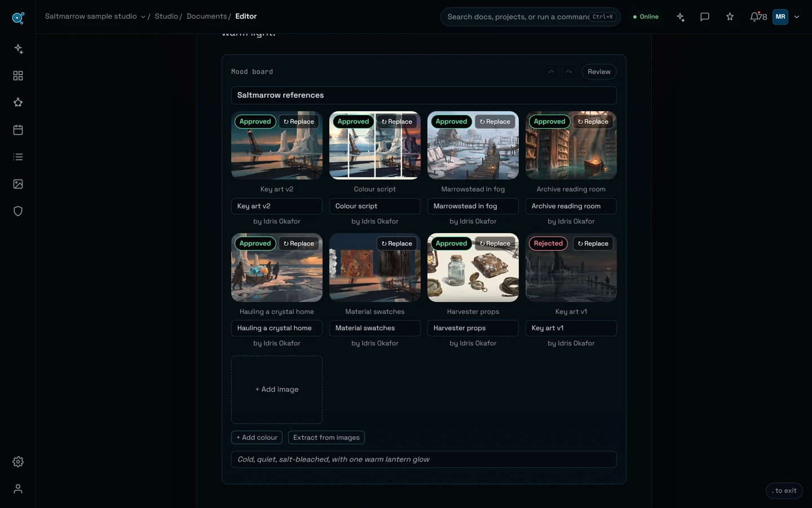Viewport: 812px width, 508px height.
Task: Click the star favourite icon in top bar
Action: (x=730, y=17)
